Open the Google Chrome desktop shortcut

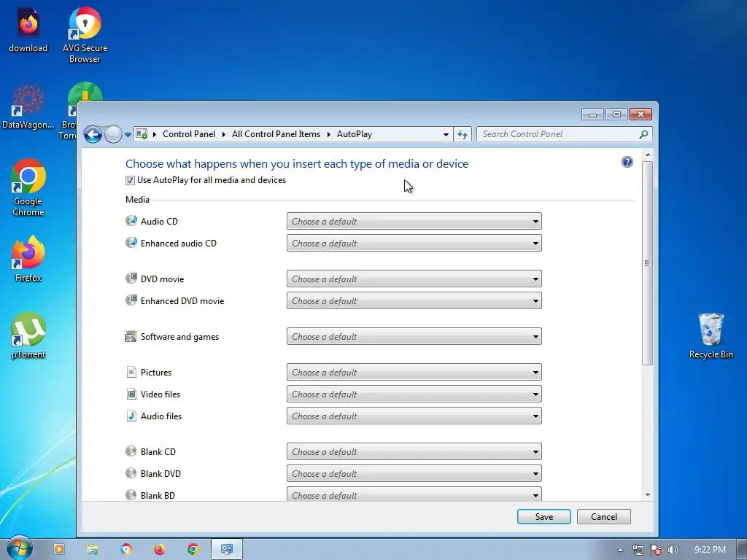click(x=28, y=187)
